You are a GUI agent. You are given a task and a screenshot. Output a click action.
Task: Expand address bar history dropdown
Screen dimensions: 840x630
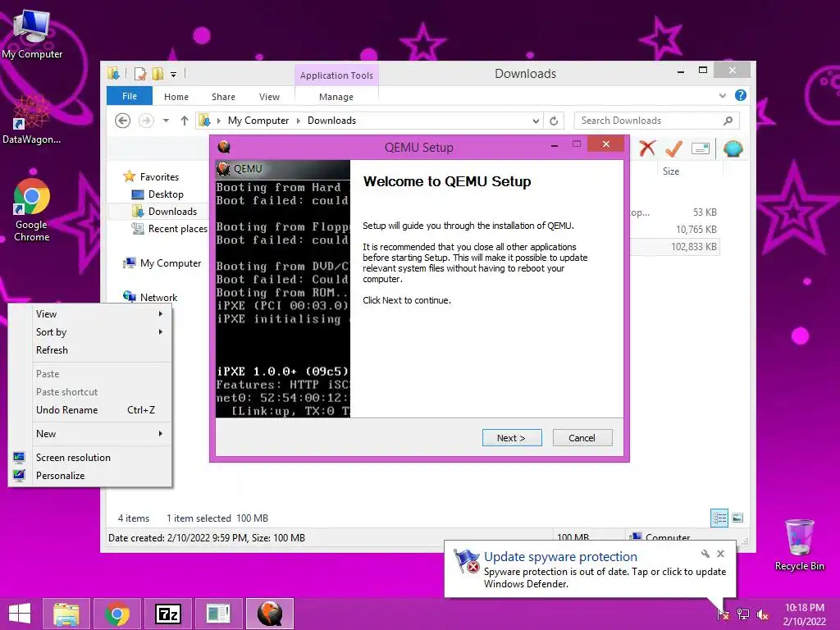click(x=536, y=121)
